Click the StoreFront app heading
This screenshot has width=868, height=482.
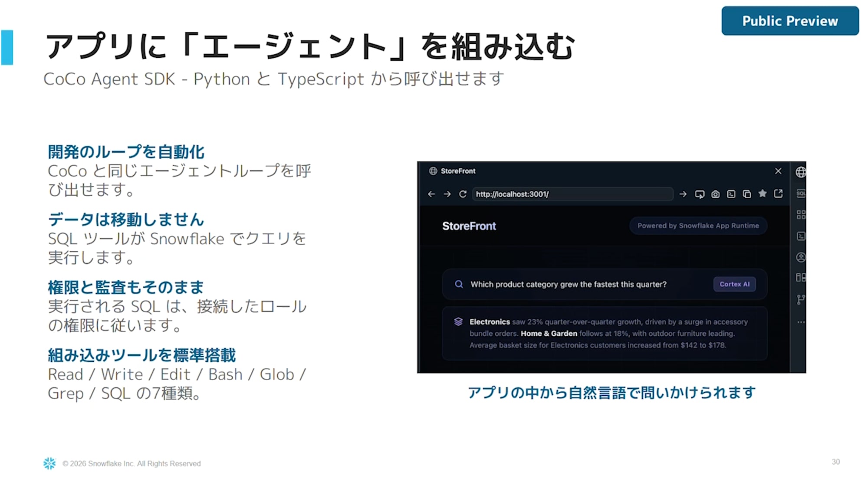469,226
